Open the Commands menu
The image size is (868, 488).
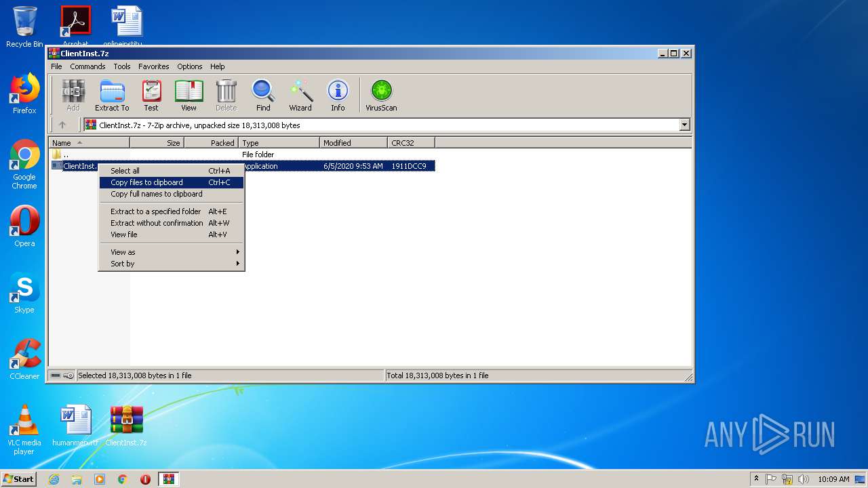tap(87, 66)
